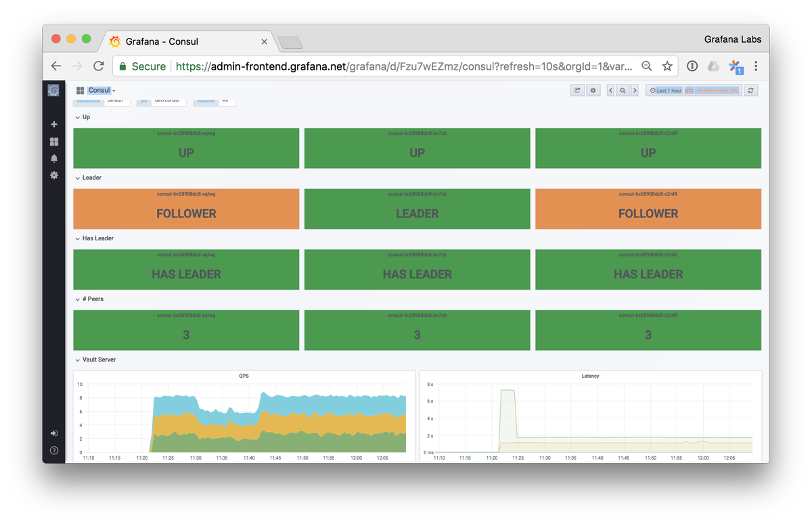Click FOLLOWER panel for consul-6c58988dc8-c2nf8

click(x=648, y=209)
